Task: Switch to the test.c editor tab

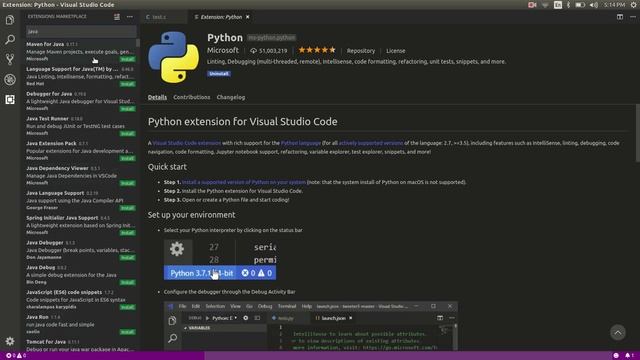Action: [160, 17]
